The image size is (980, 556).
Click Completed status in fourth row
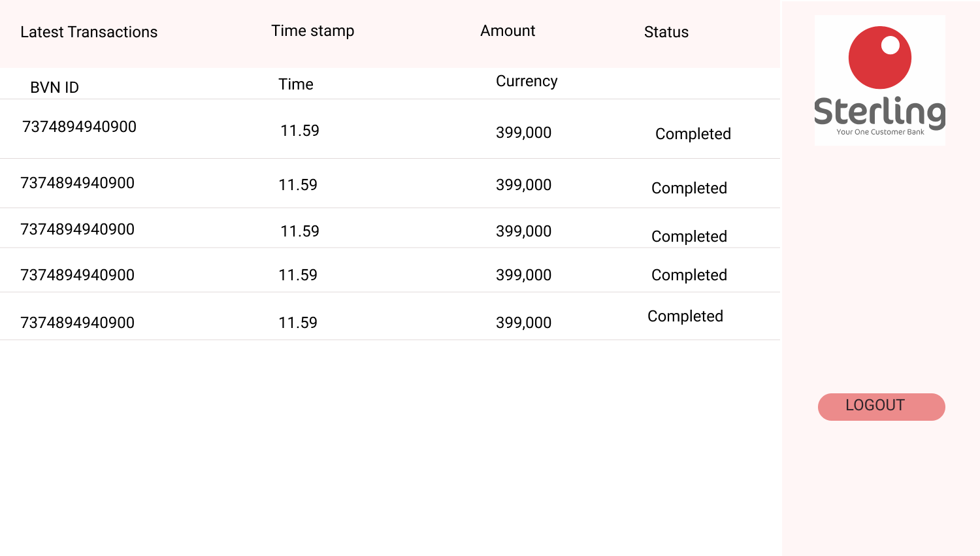(x=689, y=275)
